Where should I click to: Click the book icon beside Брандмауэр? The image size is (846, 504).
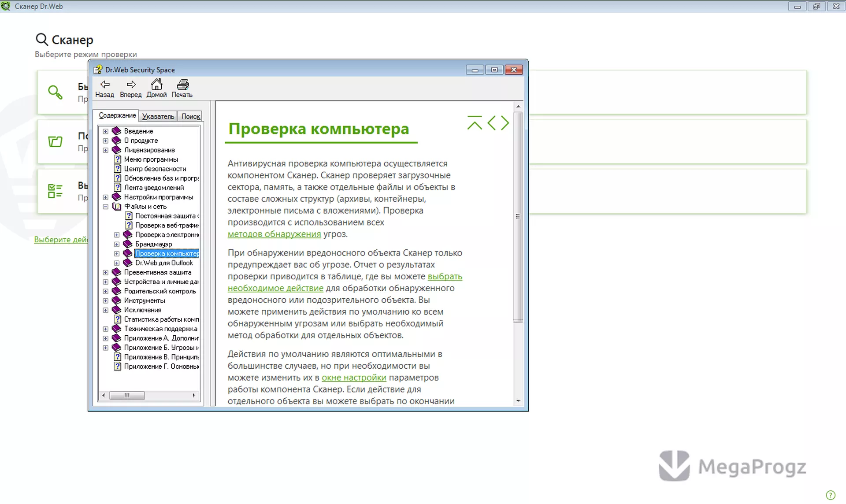(128, 244)
